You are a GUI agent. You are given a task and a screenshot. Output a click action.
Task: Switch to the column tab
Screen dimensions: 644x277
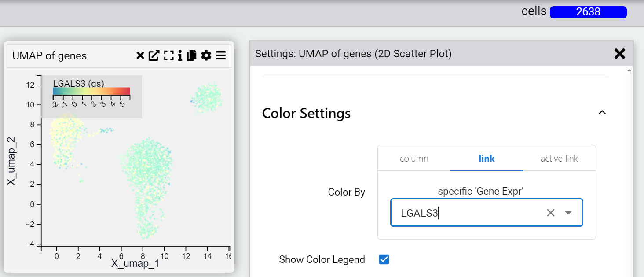(x=414, y=159)
